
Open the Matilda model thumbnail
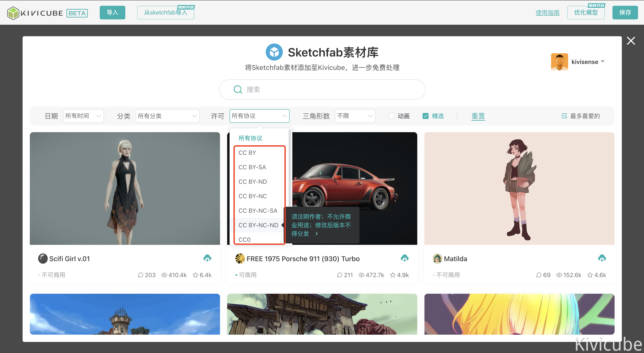pos(519,188)
